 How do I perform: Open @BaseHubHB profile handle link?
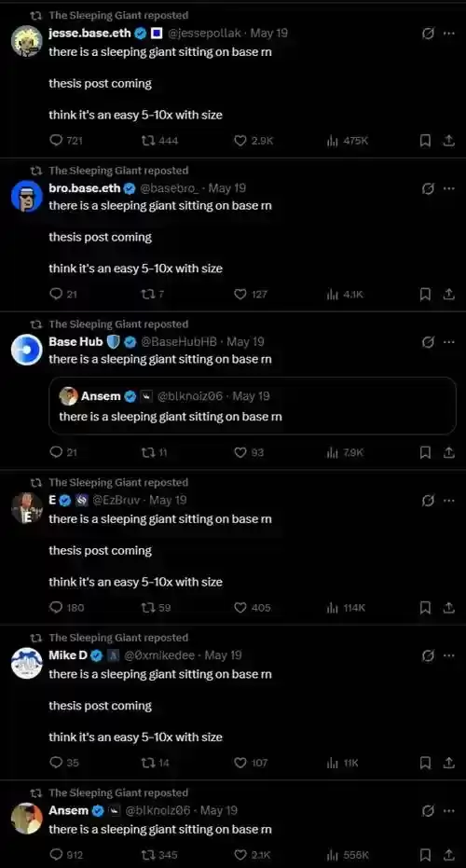179,342
